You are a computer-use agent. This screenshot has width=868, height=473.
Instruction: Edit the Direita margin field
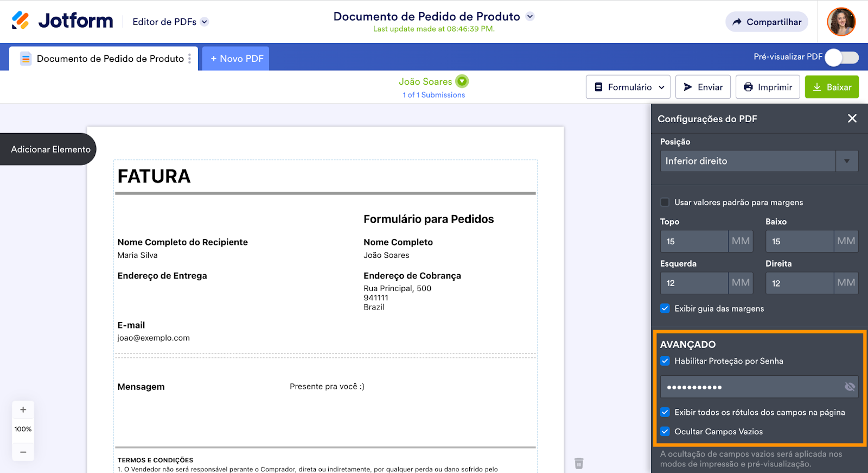tap(799, 283)
